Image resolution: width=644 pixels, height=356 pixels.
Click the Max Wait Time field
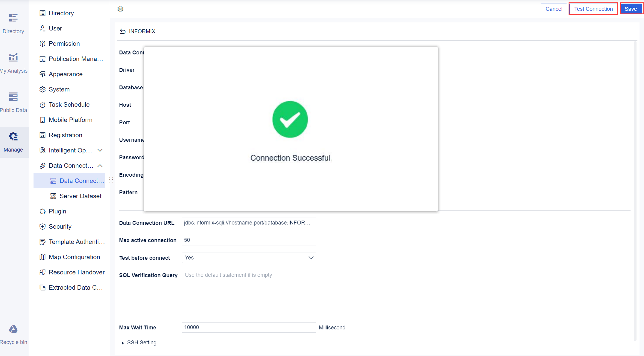pyautogui.click(x=249, y=327)
